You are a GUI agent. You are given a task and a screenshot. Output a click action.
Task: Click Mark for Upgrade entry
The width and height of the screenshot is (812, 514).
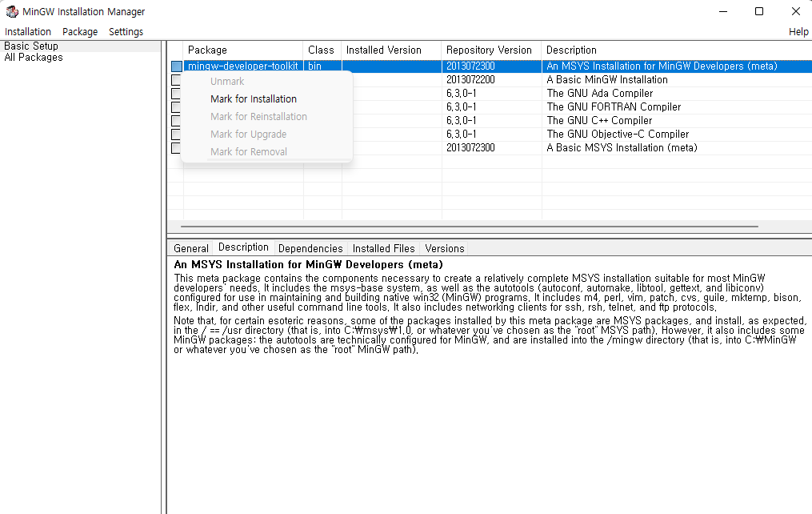[248, 135]
